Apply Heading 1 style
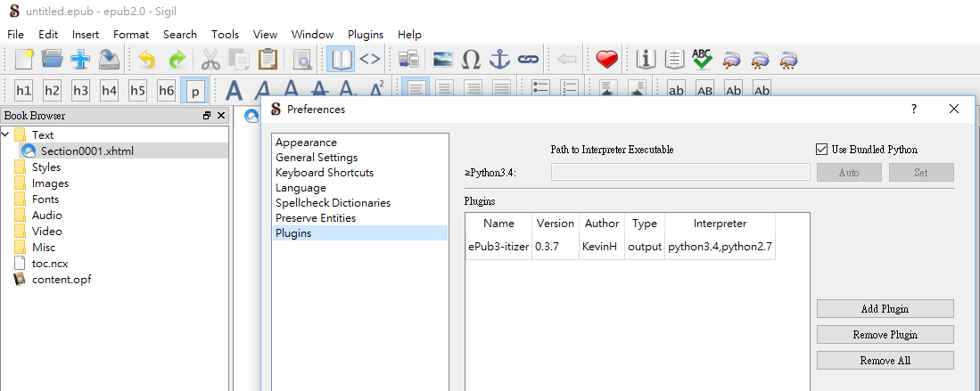This screenshot has width=980, height=391. [x=24, y=91]
